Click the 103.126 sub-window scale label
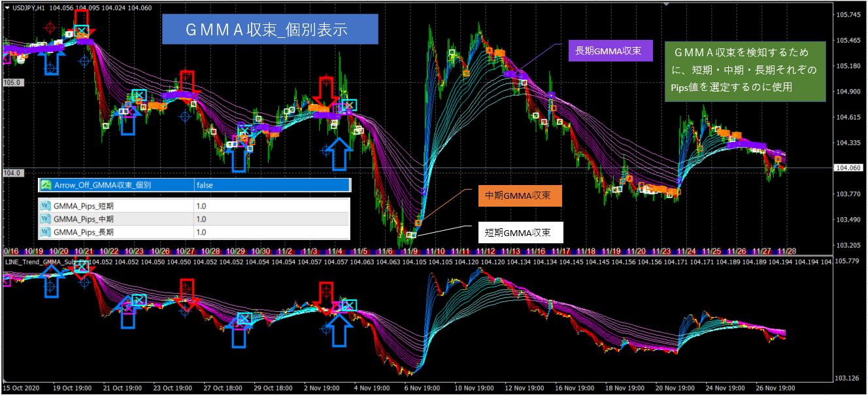Viewport: 868px width, 395px height. click(x=848, y=378)
